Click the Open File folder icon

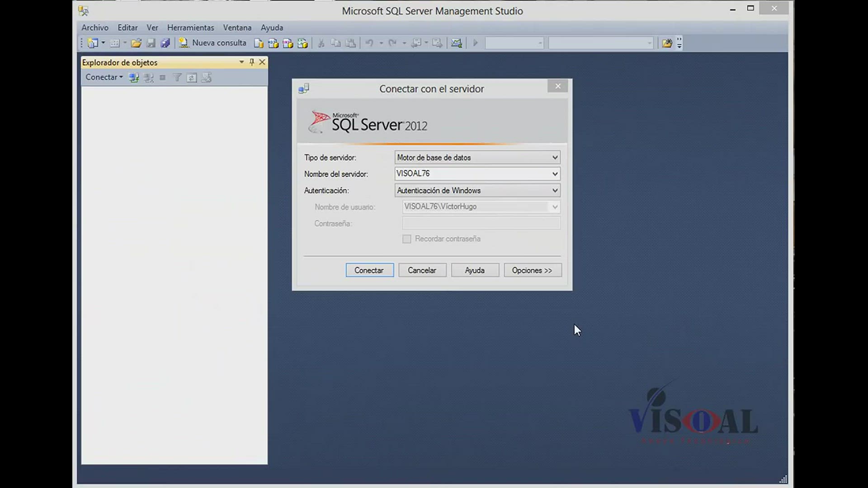pyautogui.click(x=136, y=43)
